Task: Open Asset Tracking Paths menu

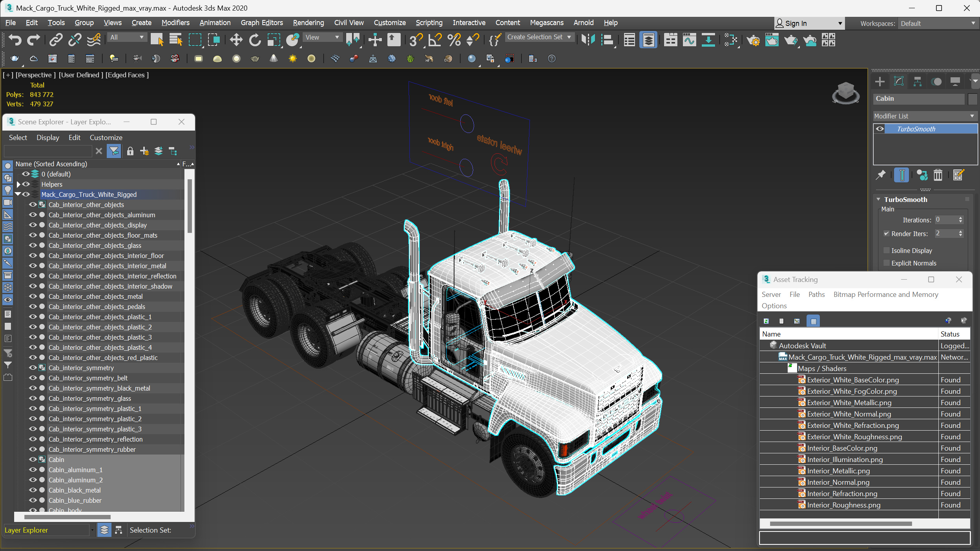Action: click(816, 294)
